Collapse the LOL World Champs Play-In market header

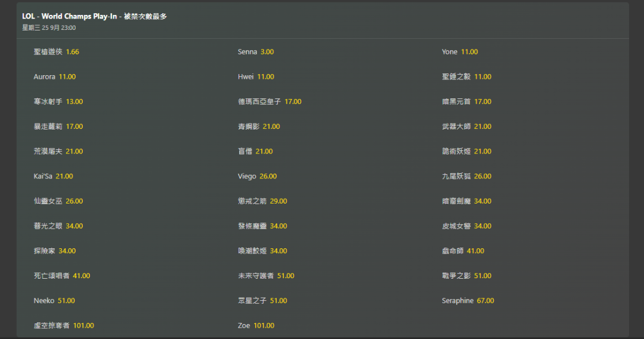coord(322,21)
